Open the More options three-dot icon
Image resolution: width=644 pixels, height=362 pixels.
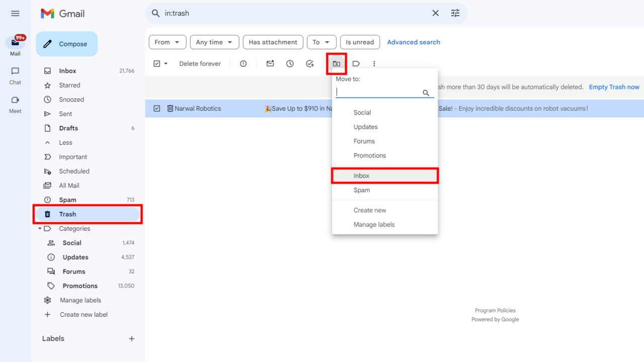coord(374,63)
